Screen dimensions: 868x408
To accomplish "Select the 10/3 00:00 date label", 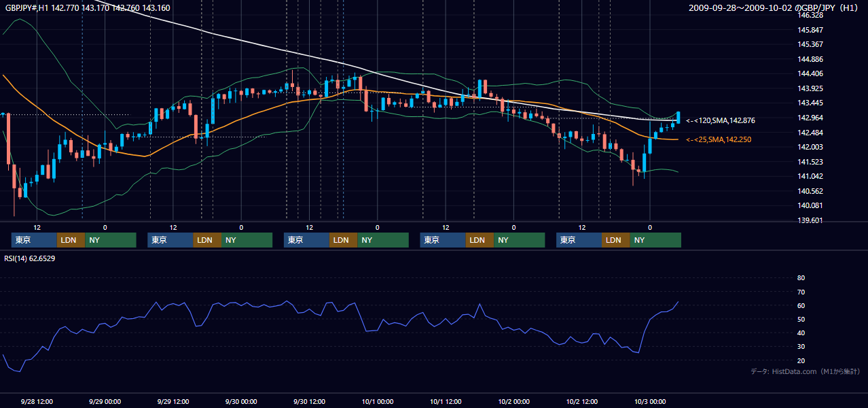I will pos(650,401).
